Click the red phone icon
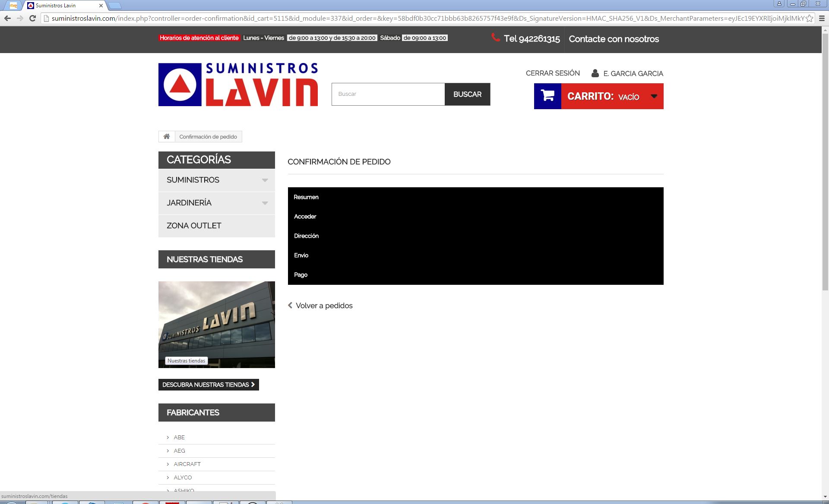 pos(496,38)
